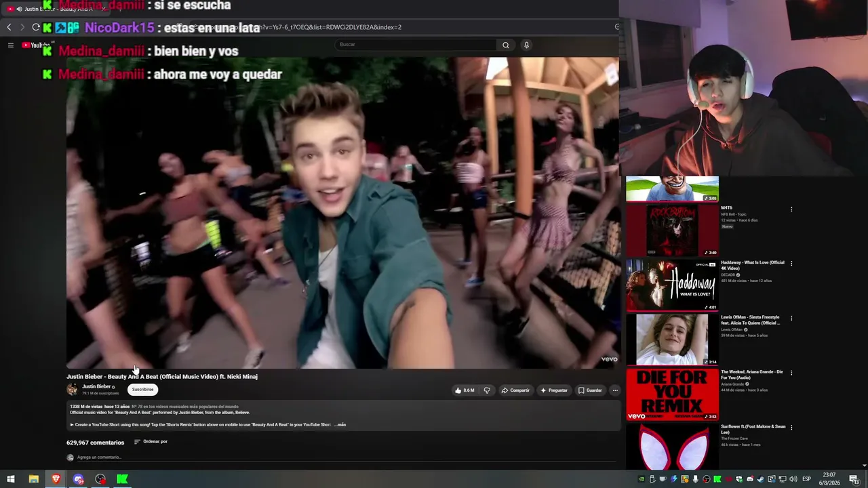
Task: Click the YouTube 'Buscar' search field
Action: point(416,45)
